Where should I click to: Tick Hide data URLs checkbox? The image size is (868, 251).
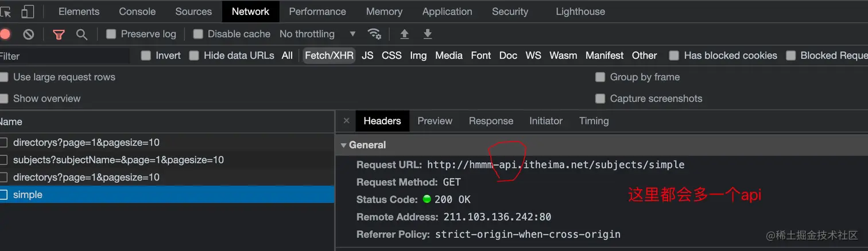(x=194, y=56)
